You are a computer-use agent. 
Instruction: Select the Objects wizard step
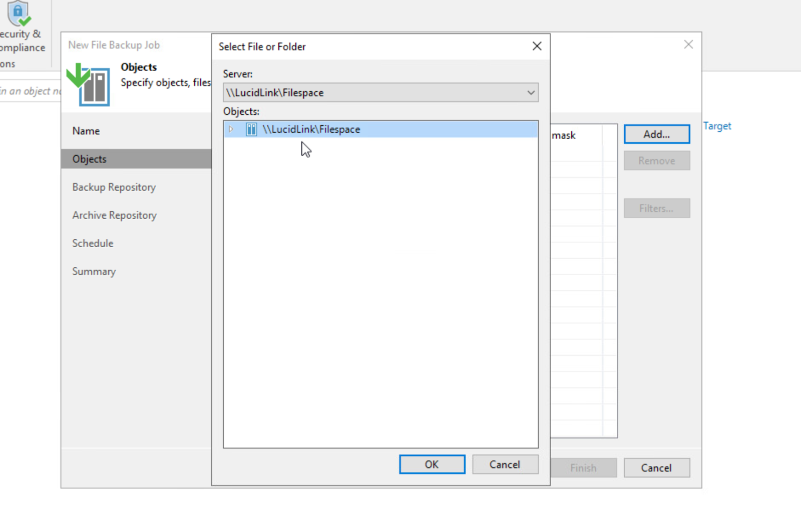(x=136, y=159)
